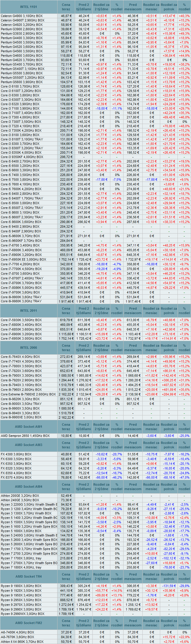
Task: Click Ryzen 7 1800X 4,0GHz, tray
Action: coord(21,567)
